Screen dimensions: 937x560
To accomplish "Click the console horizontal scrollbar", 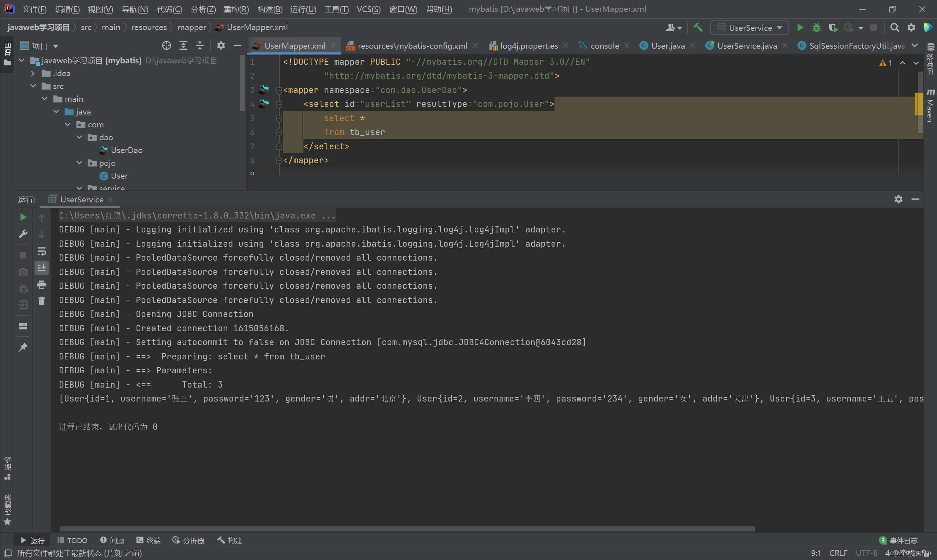I will click(407, 529).
